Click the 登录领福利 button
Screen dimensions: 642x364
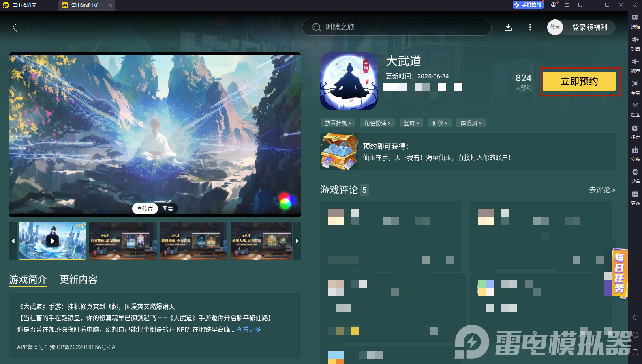590,27
